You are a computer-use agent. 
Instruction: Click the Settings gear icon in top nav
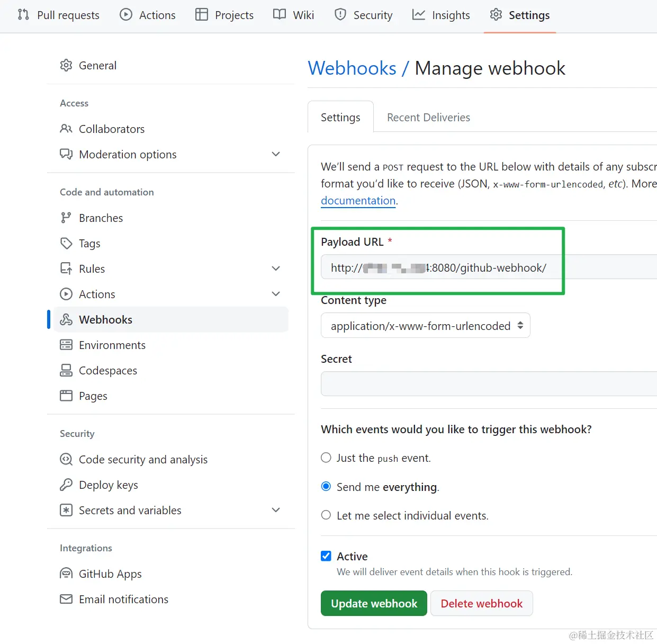(x=496, y=15)
